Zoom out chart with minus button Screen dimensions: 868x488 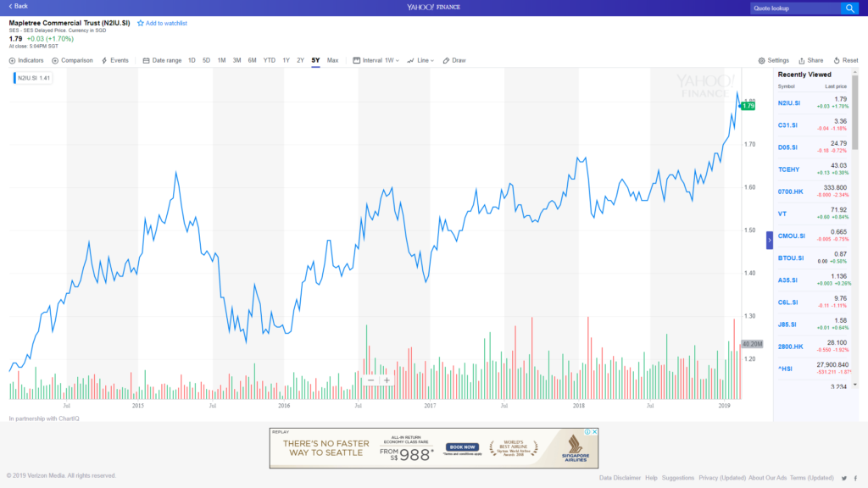coord(371,380)
